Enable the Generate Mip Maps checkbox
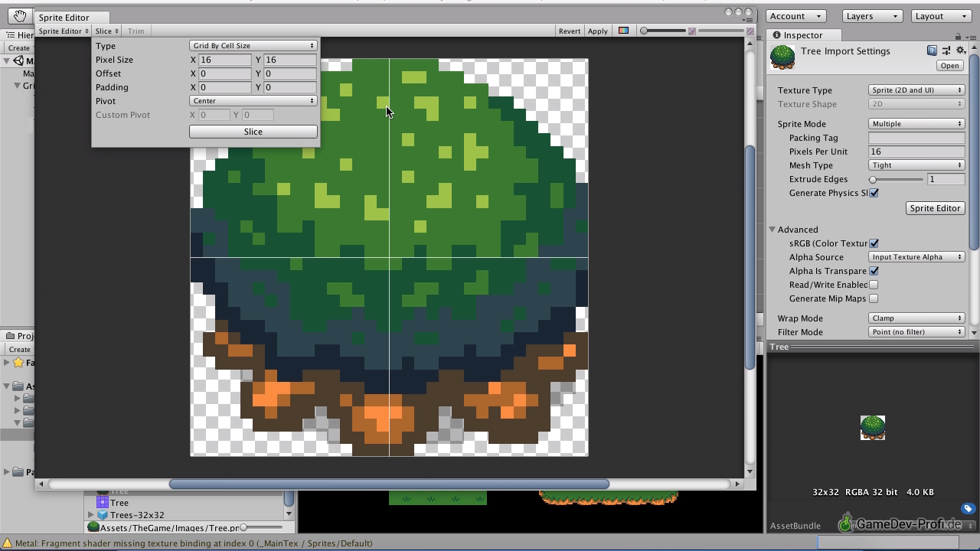The image size is (980, 551). pyautogui.click(x=874, y=298)
